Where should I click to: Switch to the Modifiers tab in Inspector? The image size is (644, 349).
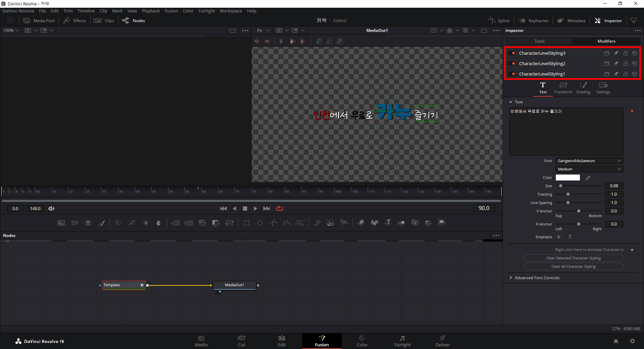point(606,41)
